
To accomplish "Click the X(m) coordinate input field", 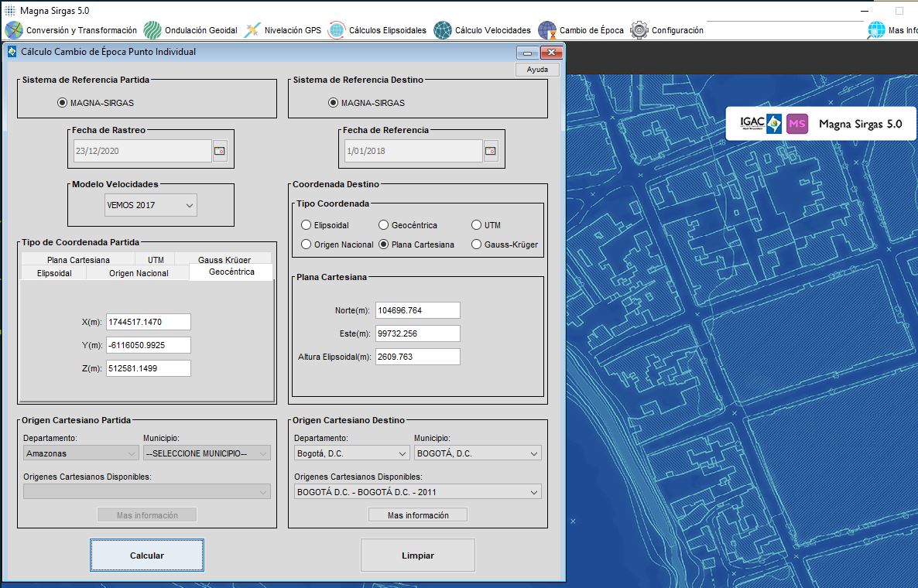I will click(x=148, y=322).
